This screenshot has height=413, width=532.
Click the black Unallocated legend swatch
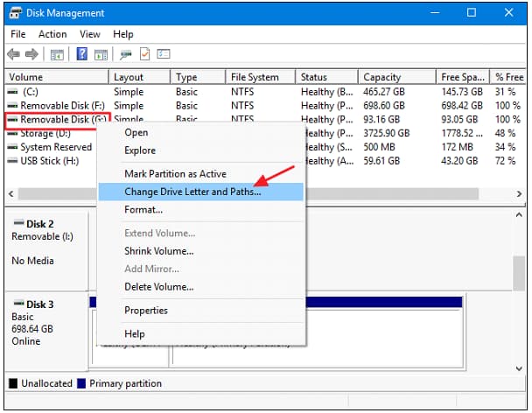13,383
